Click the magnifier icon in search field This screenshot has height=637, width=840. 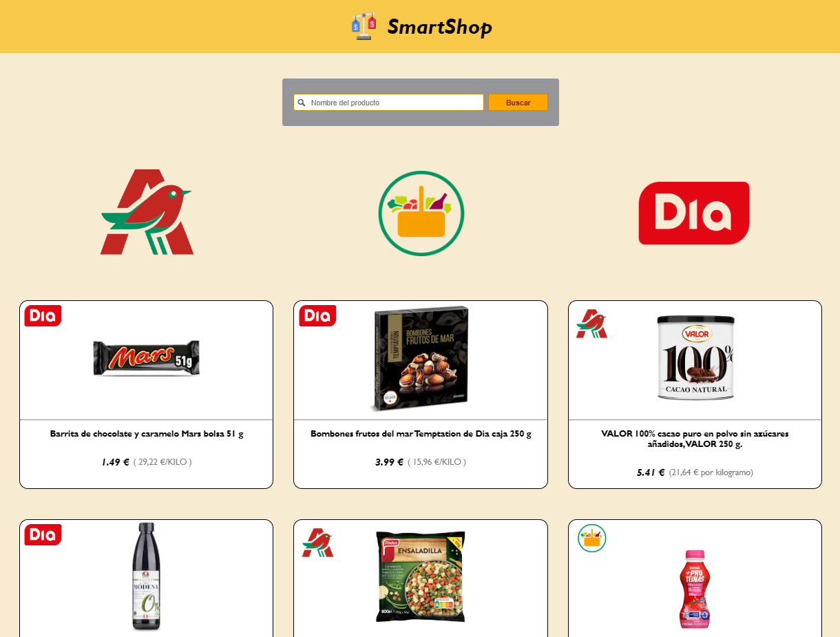click(302, 103)
